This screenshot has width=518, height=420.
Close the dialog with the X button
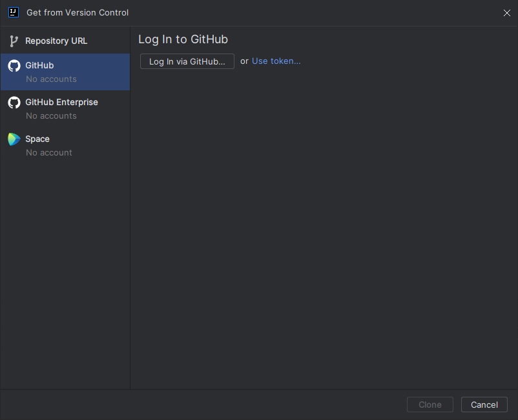506,13
